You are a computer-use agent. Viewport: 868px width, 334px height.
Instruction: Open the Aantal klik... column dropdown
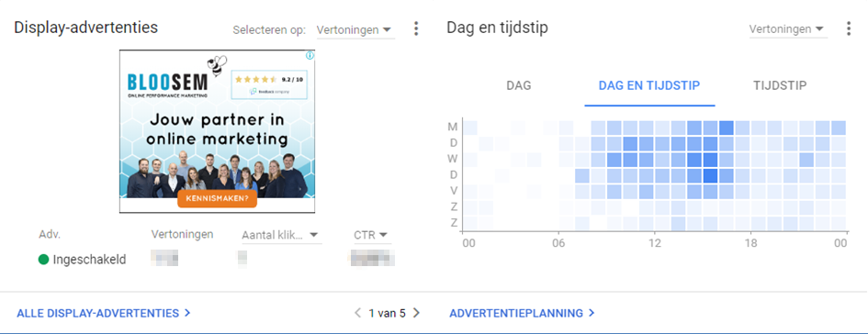[281, 235]
